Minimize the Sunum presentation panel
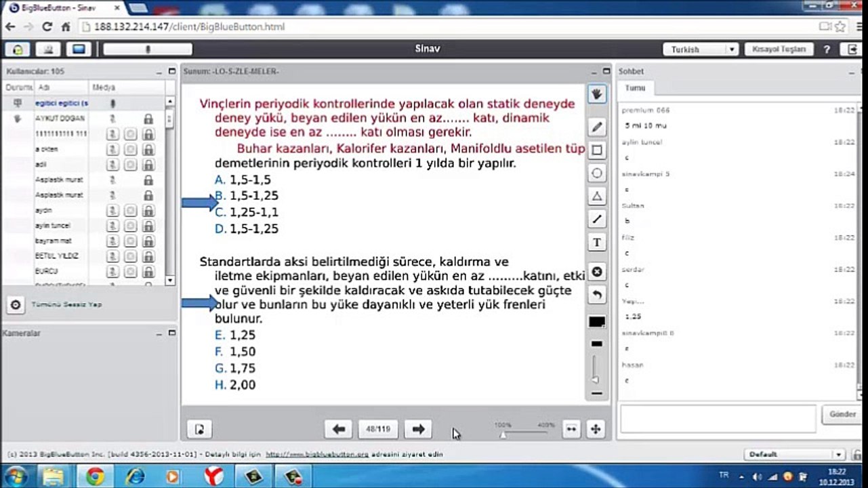The width and height of the screenshot is (868, 488). [593, 71]
